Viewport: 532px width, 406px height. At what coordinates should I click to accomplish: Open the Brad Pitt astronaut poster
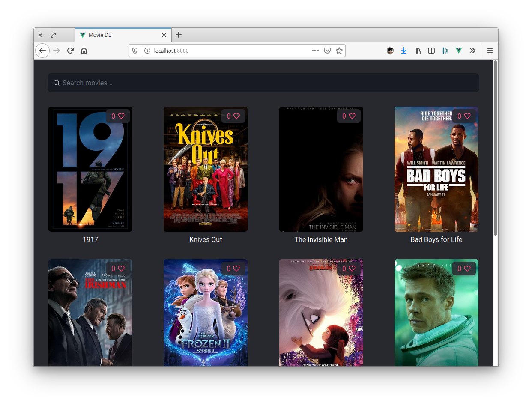click(x=436, y=313)
